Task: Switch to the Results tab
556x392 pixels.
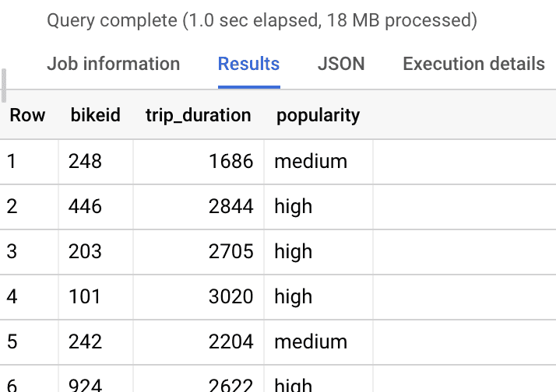Action: pyautogui.click(x=248, y=64)
